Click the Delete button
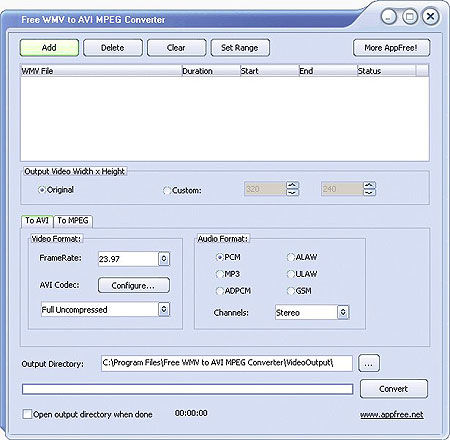Viewport: 450px width, 440px height. [113, 48]
